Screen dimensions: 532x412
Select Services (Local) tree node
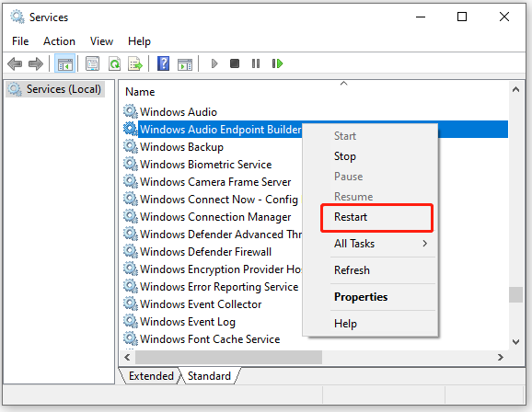pyautogui.click(x=55, y=89)
